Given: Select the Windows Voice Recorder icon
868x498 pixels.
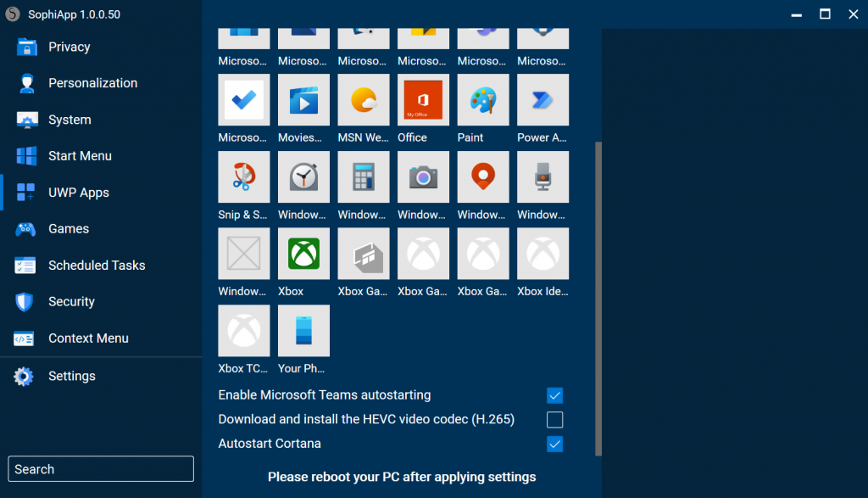Looking at the screenshot, I should point(542,176).
